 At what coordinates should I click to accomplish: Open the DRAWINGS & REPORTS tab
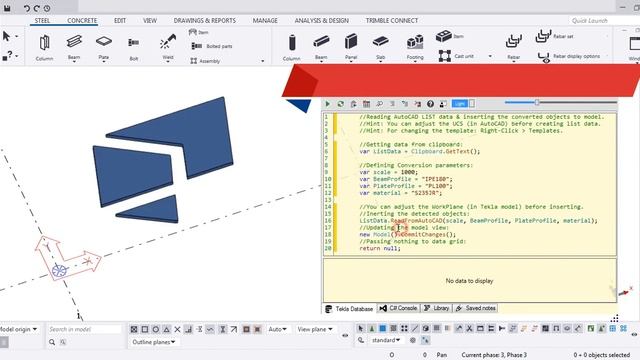tap(204, 20)
